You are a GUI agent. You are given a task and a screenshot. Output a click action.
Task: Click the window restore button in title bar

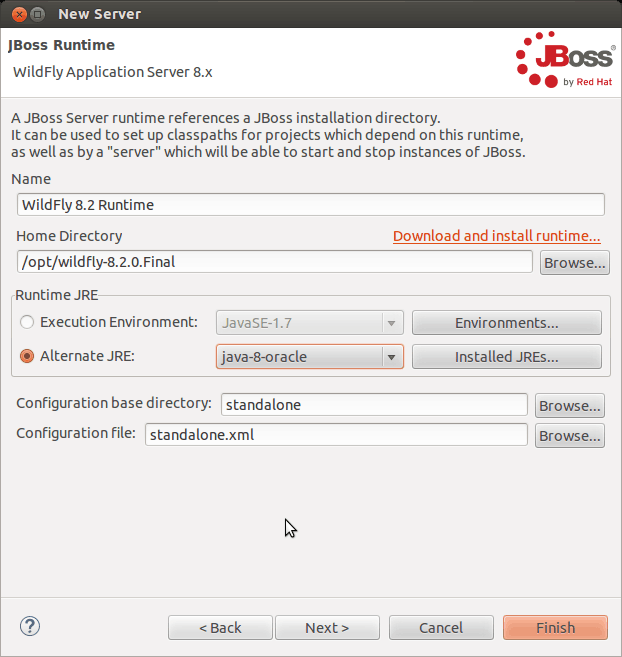coord(38,14)
